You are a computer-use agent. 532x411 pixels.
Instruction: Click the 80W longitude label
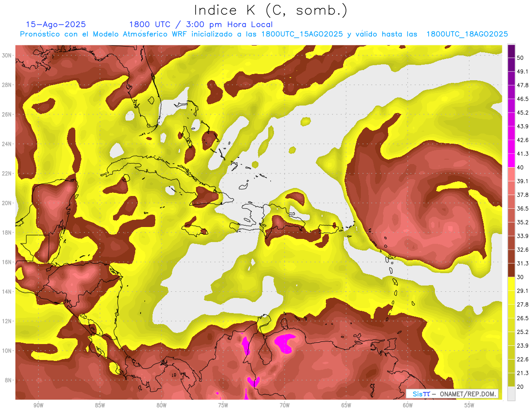[x=161, y=406]
